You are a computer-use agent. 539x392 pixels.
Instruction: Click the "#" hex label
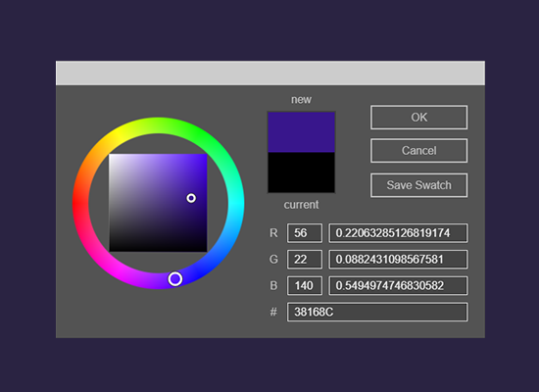[x=273, y=312]
